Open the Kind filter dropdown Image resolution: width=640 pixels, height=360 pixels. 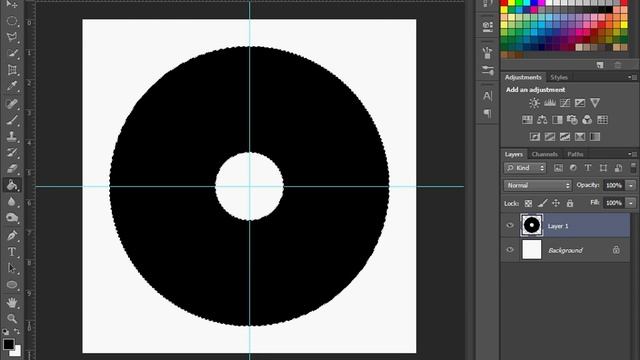pyautogui.click(x=525, y=168)
